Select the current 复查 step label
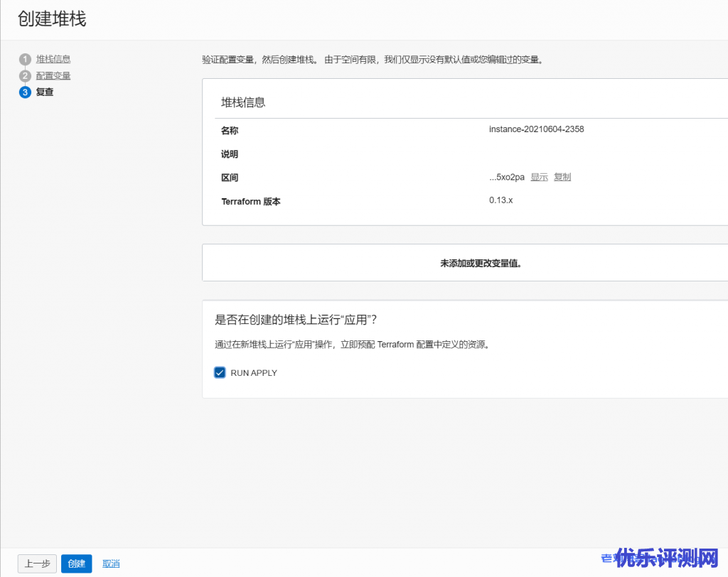Screen dimensions: 728x577 (x=45, y=92)
